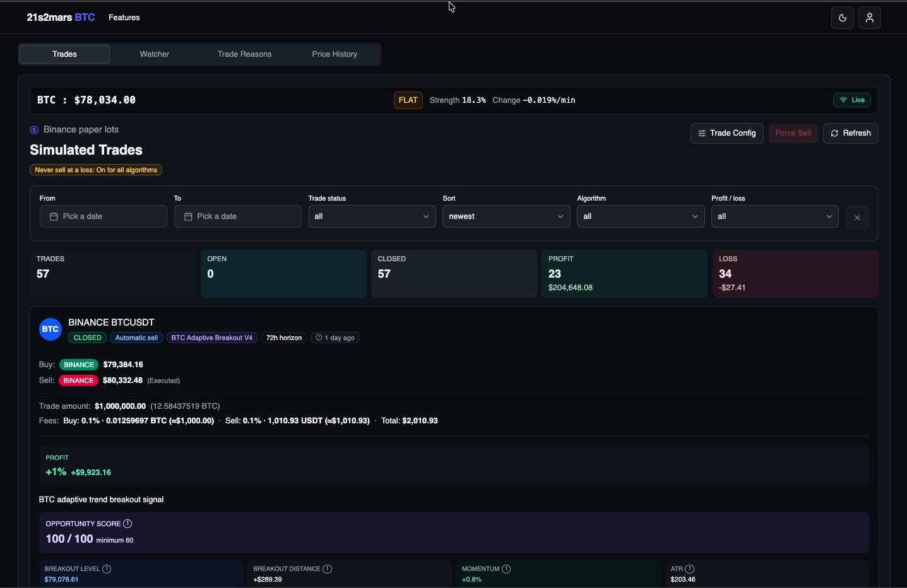
Task: Click the green CLOSED status badge
Action: 87,338
